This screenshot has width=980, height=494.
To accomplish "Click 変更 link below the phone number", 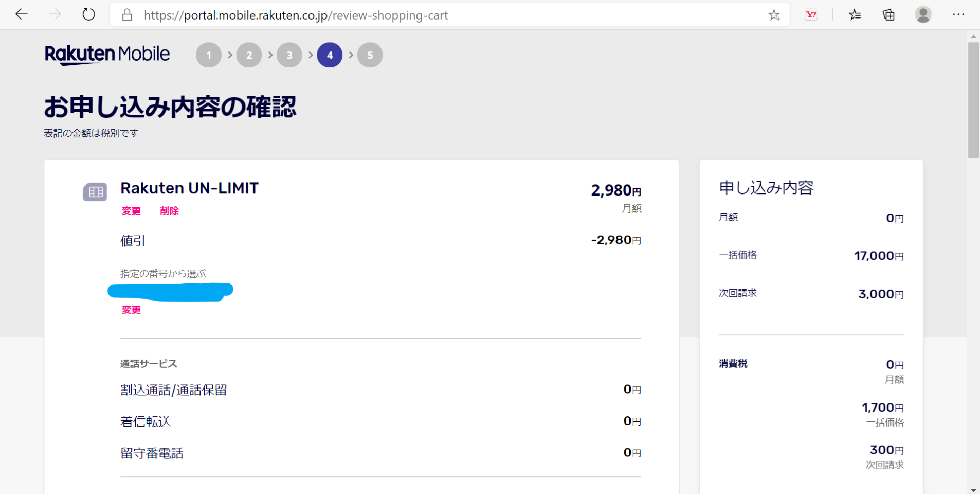I will [131, 310].
